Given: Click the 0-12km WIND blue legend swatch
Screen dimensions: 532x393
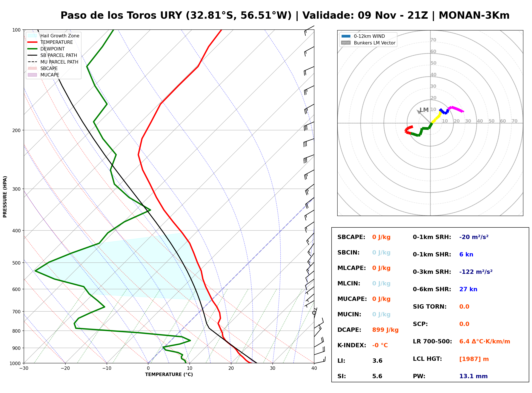Looking at the screenshot, I should point(346,36).
